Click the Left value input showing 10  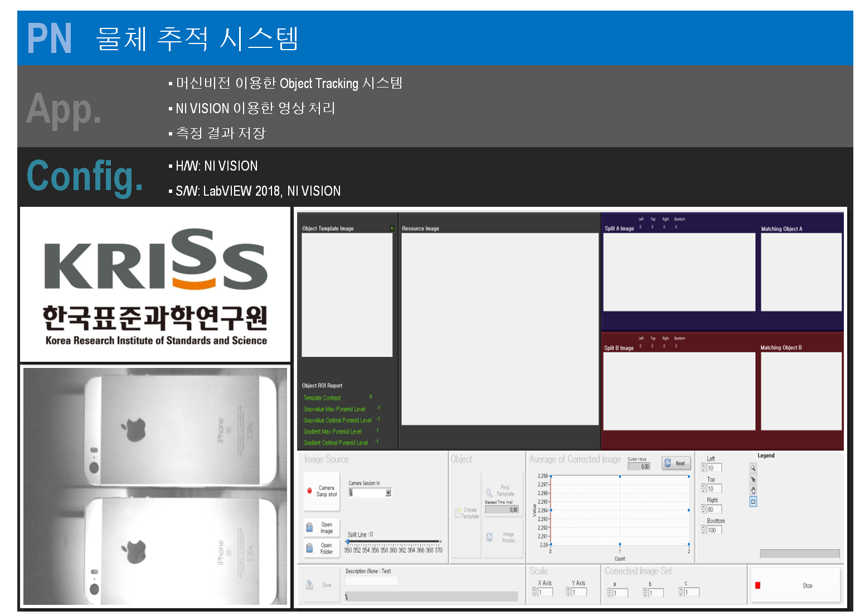click(715, 468)
